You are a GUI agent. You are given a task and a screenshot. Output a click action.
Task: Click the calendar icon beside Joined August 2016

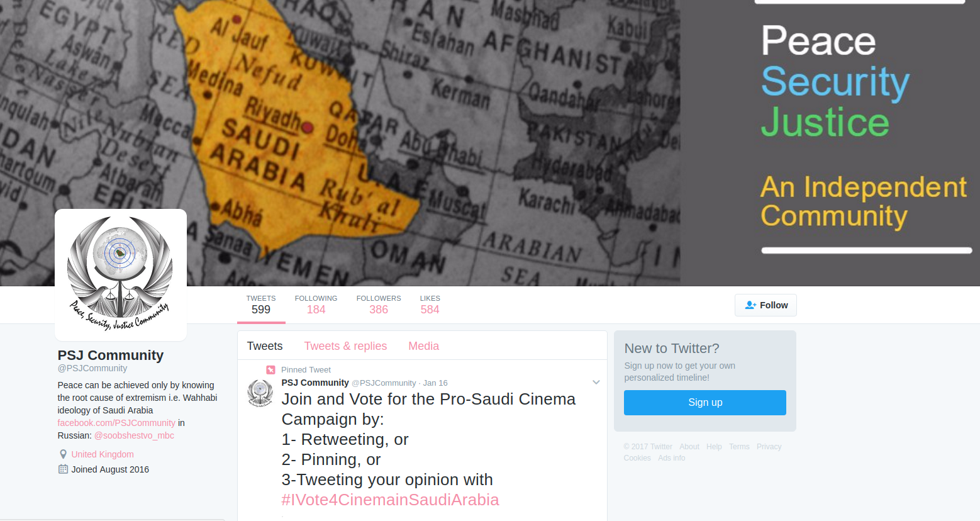pos(63,469)
